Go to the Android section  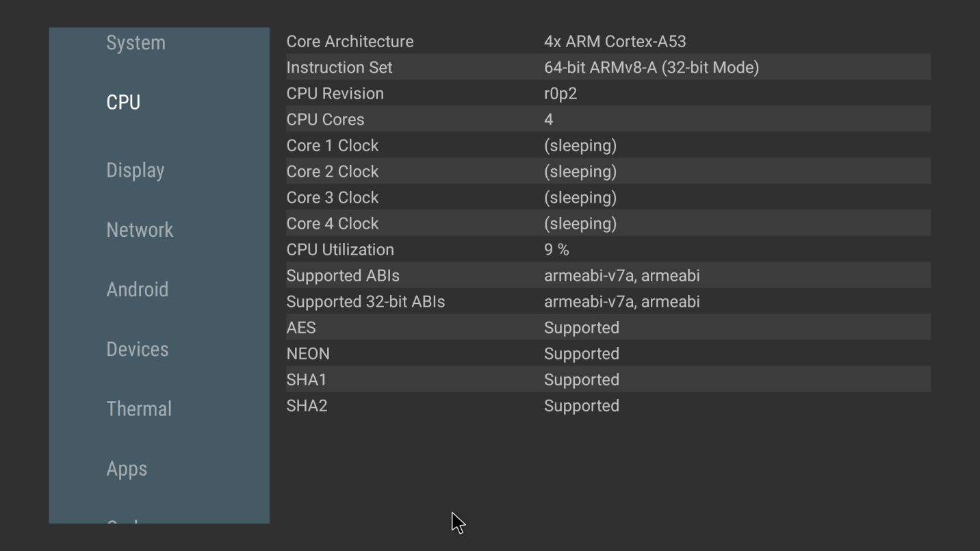pos(137,290)
